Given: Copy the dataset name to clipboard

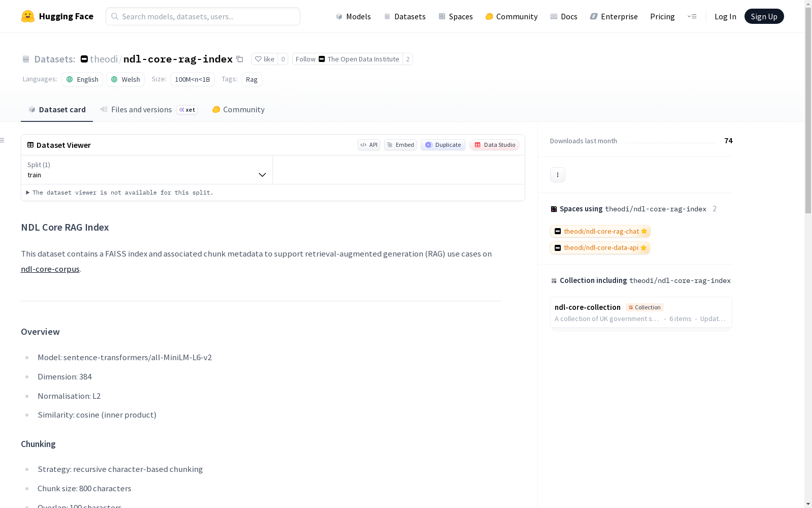Looking at the screenshot, I should (240, 59).
